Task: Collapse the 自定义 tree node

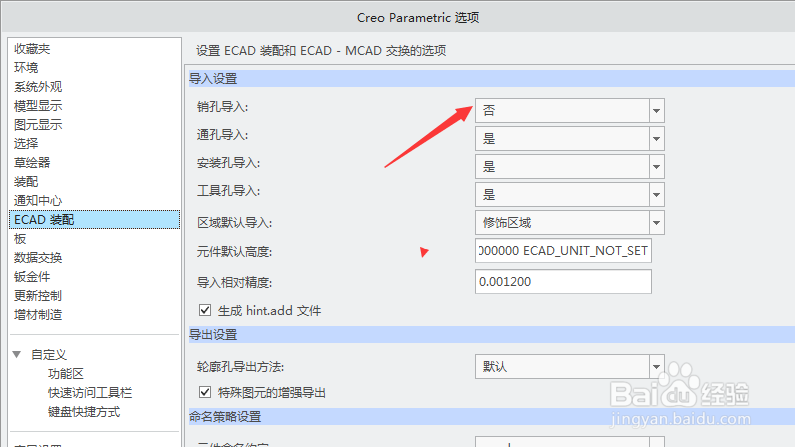Action: point(17,354)
